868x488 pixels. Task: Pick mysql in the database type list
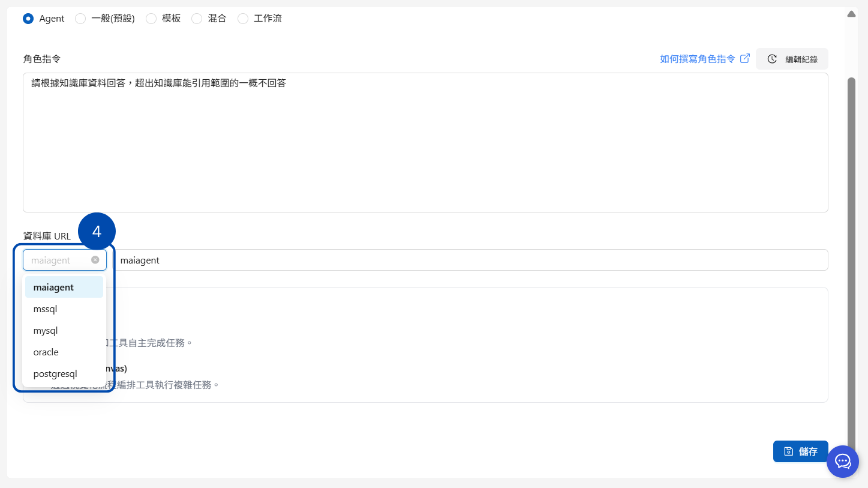click(46, 331)
